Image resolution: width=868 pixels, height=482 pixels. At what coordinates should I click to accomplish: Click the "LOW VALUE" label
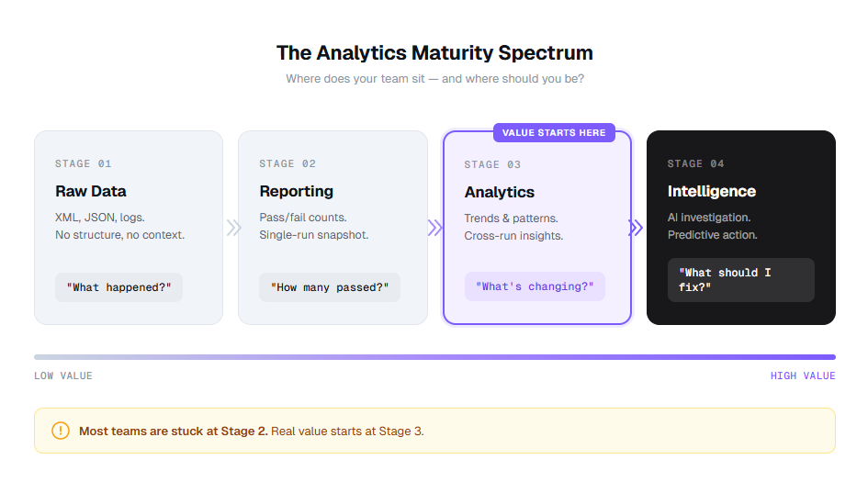(63, 376)
